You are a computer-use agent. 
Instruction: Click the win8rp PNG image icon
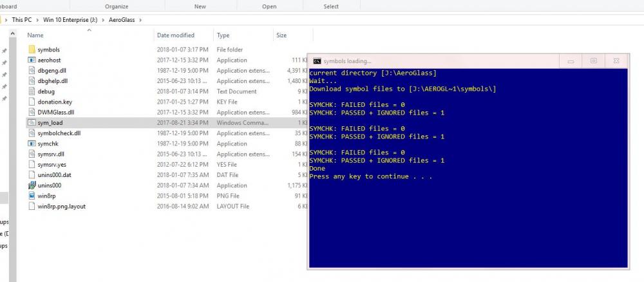(32, 196)
